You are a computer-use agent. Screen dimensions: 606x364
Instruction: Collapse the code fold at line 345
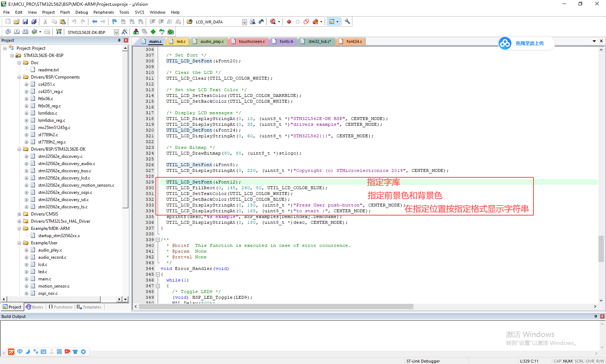pyautogui.click(x=158, y=274)
